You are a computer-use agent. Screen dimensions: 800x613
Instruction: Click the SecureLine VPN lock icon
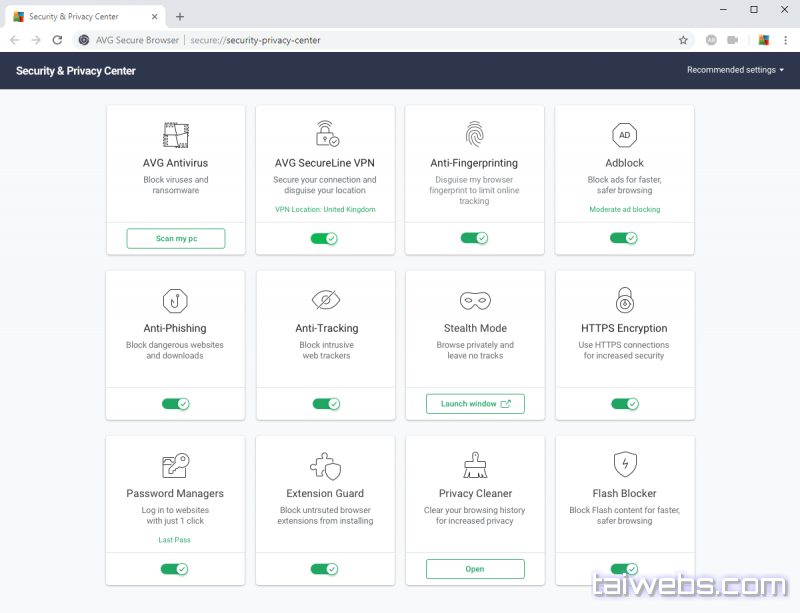click(326, 134)
